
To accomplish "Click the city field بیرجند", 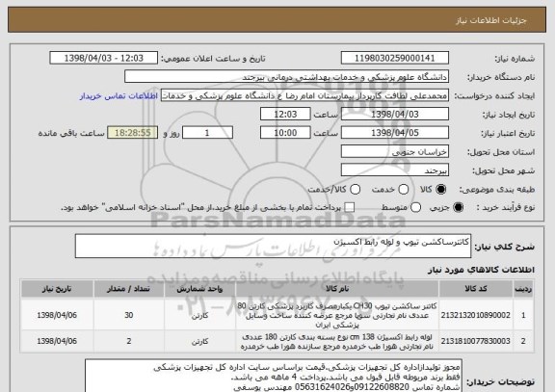I will click(395, 170).
